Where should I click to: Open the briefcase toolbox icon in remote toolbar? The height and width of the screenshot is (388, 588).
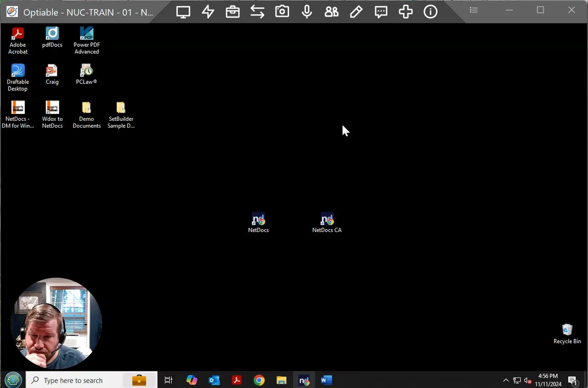click(233, 12)
